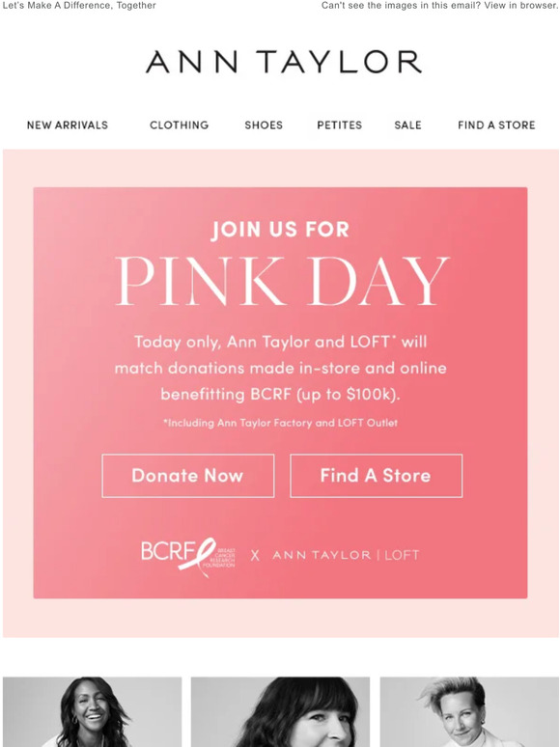Click the Pink Day headline banner
Viewport: 560px width, 747px height.
coord(282,281)
